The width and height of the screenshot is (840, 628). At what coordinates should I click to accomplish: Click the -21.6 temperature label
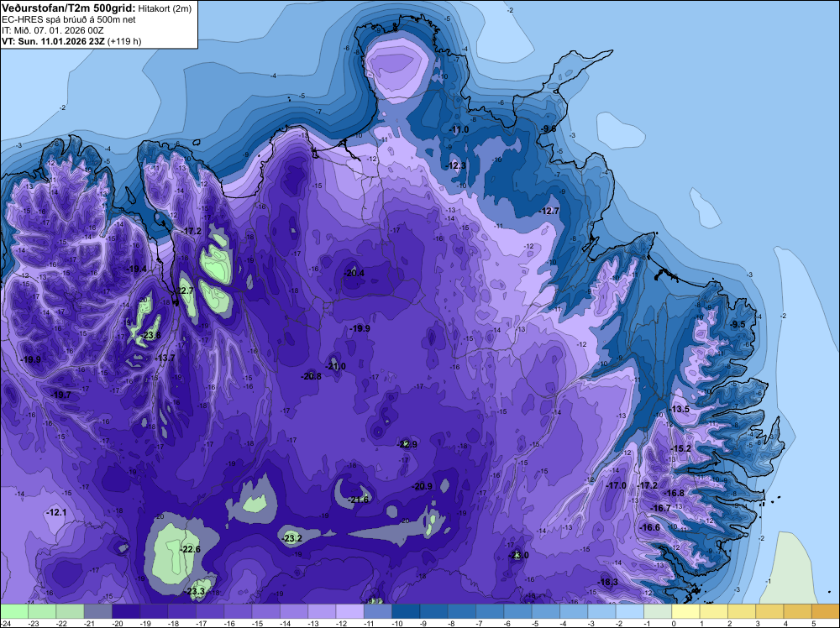(359, 500)
